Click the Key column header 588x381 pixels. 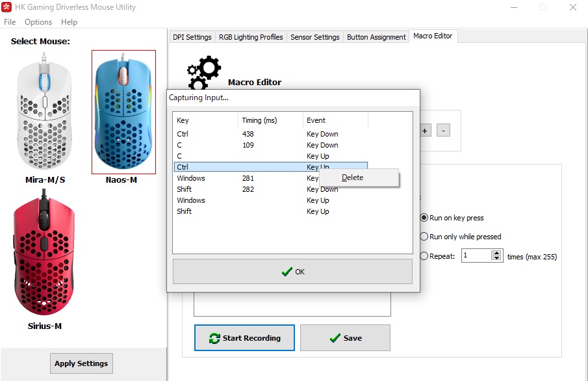pos(205,120)
